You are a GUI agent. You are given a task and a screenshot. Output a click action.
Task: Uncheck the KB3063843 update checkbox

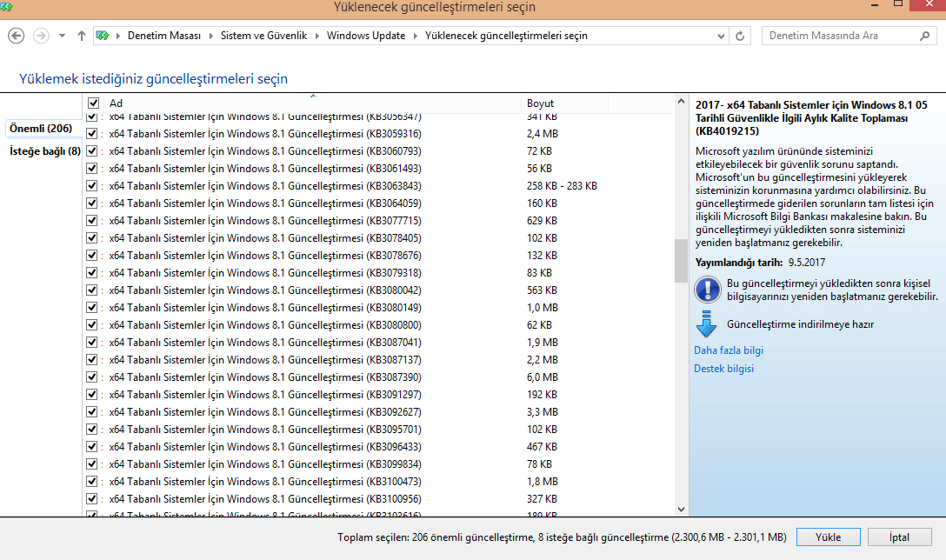click(91, 186)
